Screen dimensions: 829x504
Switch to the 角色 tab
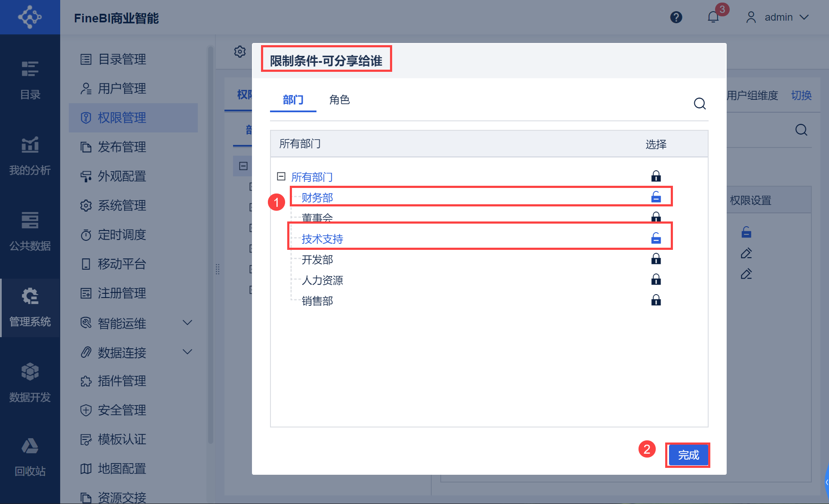(x=339, y=100)
